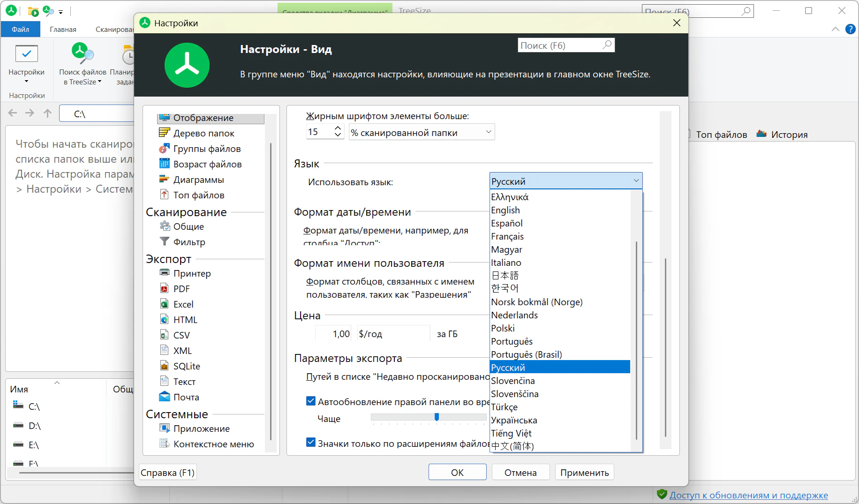Expand the % сканированной папки dropdown
The width and height of the screenshot is (859, 504).
click(x=488, y=132)
